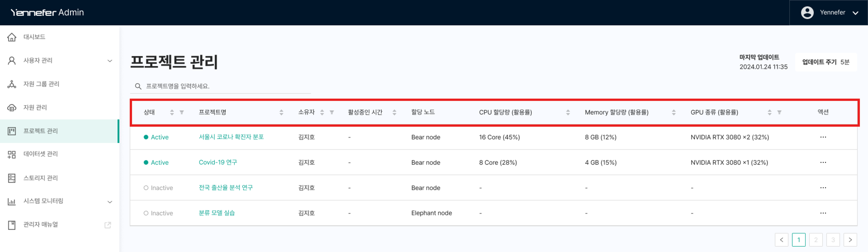
Task: Expand the system monitoring submenu
Action: coord(110,202)
